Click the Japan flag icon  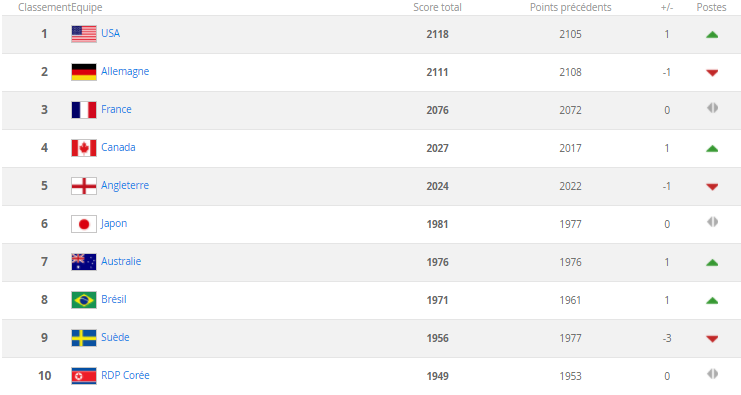[84, 224]
